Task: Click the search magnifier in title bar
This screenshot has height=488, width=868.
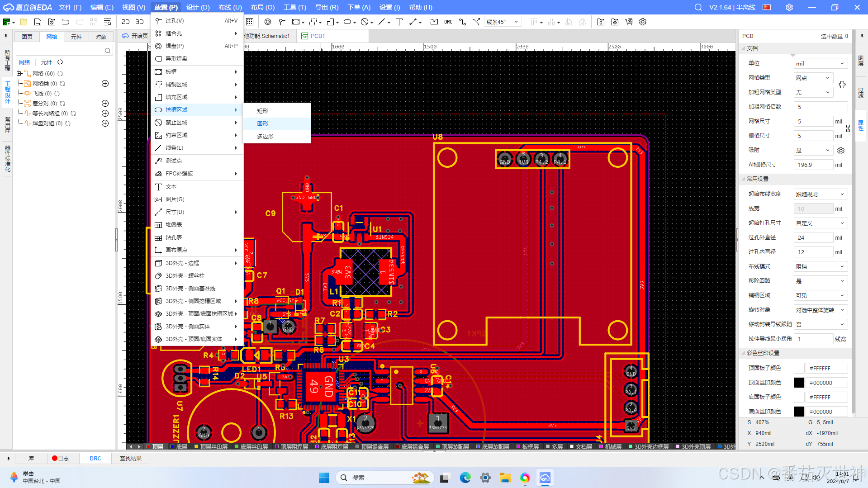Action: point(698,7)
